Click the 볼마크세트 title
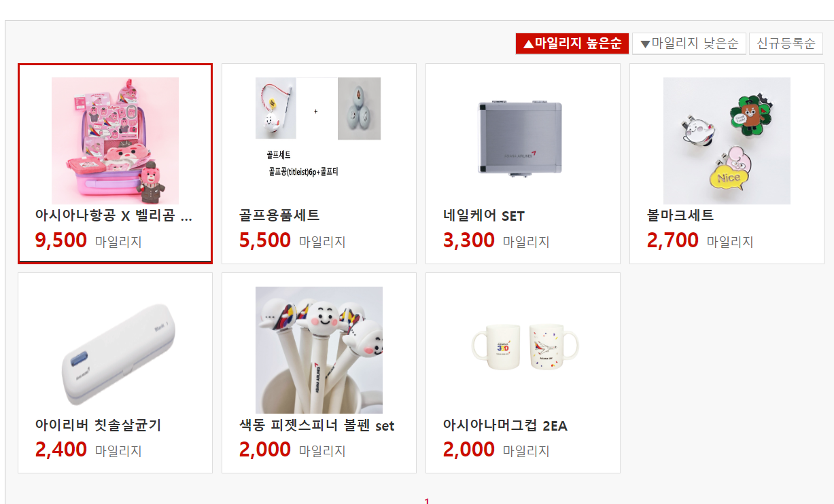The width and height of the screenshot is (834, 504). click(680, 216)
